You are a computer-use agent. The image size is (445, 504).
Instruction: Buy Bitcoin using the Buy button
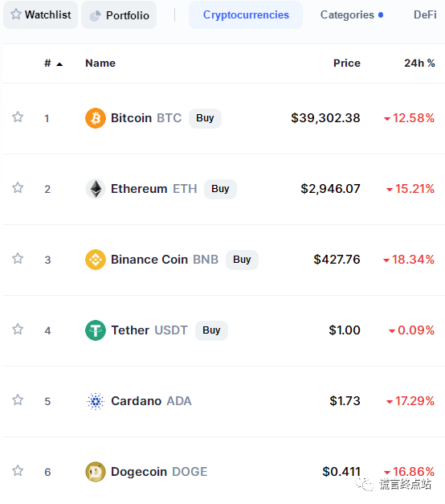coord(205,118)
